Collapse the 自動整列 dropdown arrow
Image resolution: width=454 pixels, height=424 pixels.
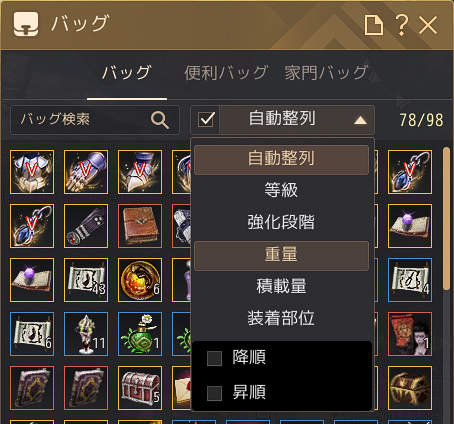pos(360,120)
